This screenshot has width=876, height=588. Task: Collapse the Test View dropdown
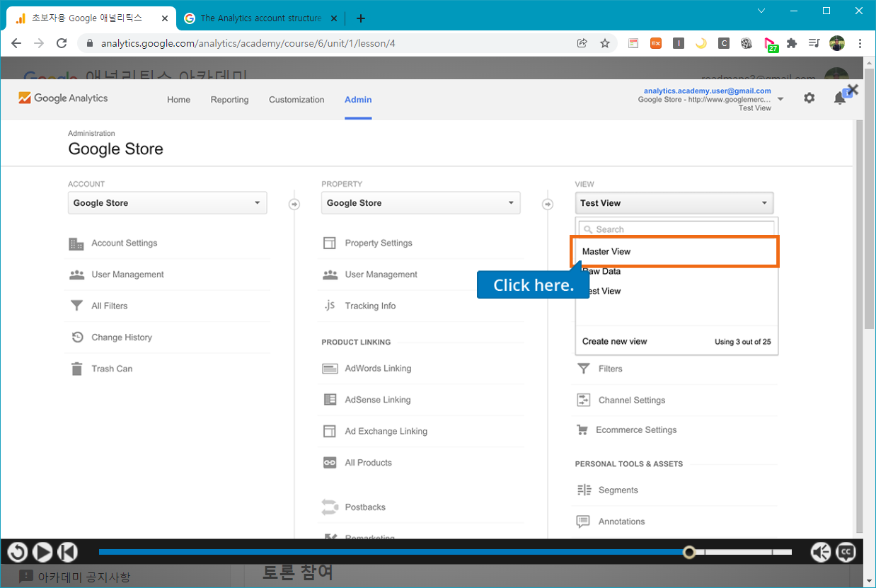pos(674,203)
